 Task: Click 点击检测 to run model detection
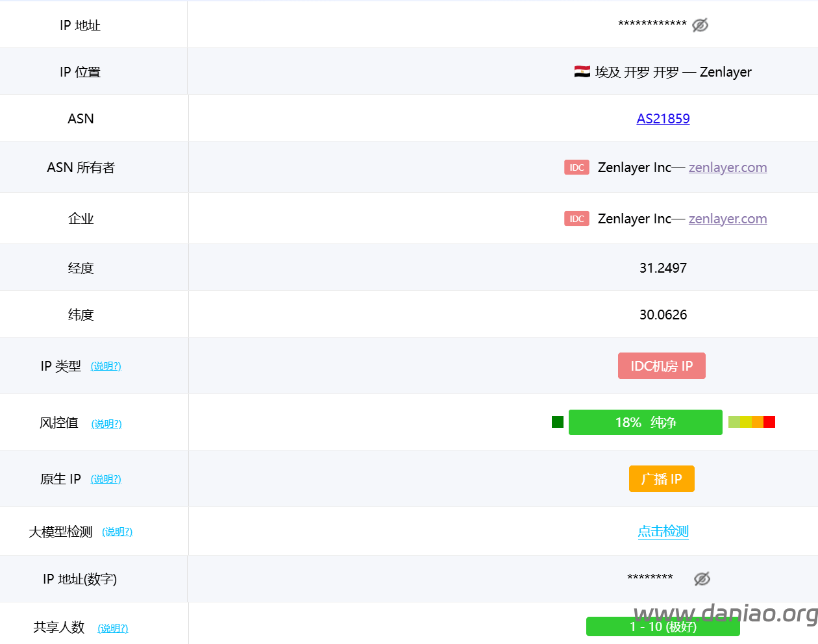[663, 531]
